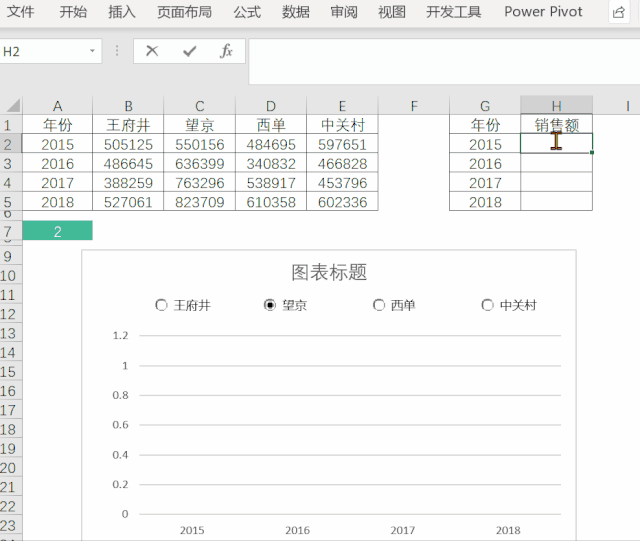Select the 王府井 radio button
Image resolution: width=640 pixels, height=541 pixels.
(x=161, y=305)
